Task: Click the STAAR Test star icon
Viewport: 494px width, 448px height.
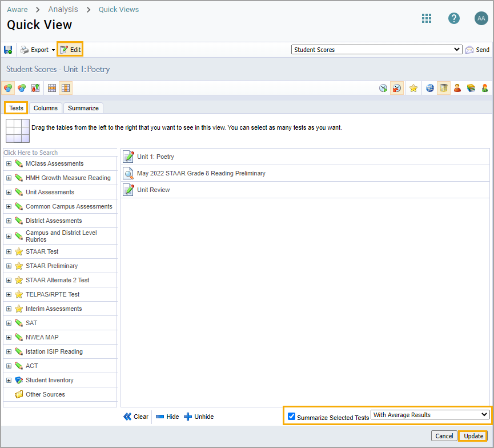Action: click(x=19, y=251)
